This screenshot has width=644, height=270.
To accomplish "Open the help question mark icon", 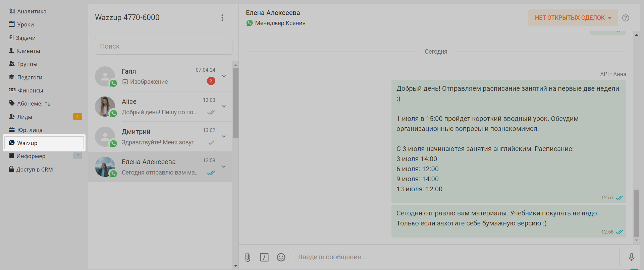I will (626, 18).
